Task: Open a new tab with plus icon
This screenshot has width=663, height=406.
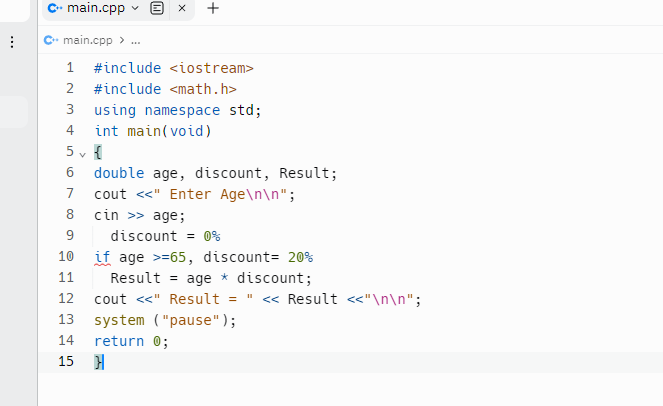Action: tap(213, 8)
